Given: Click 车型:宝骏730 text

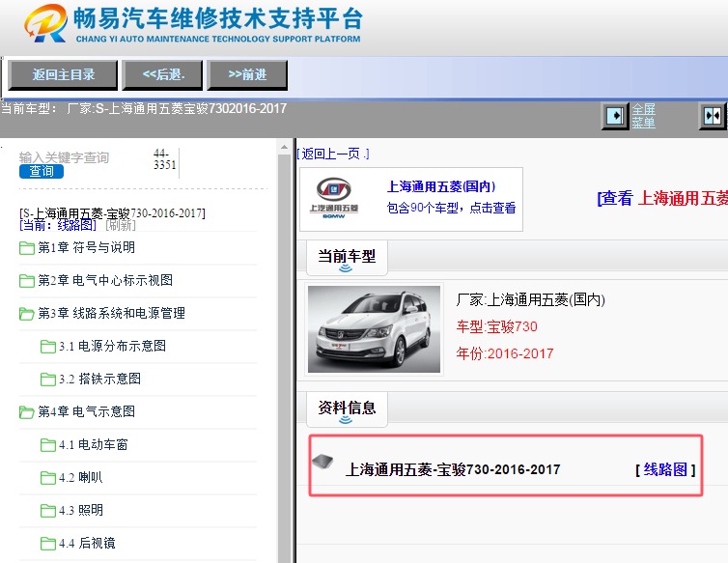Looking at the screenshot, I should pyautogui.click(x=497, y=326).
